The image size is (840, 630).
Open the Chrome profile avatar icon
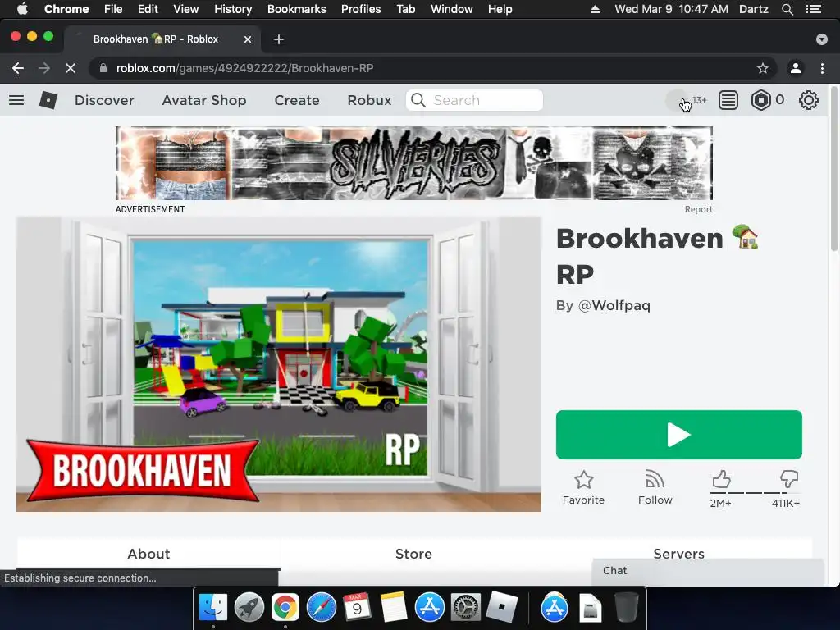[x=796, y=68]
